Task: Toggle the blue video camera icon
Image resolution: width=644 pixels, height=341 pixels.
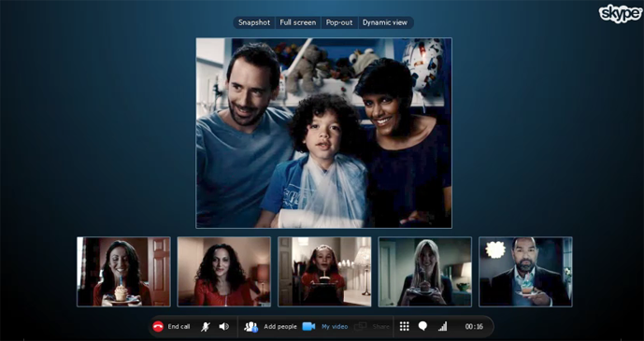Action: (x=308, y=327)
